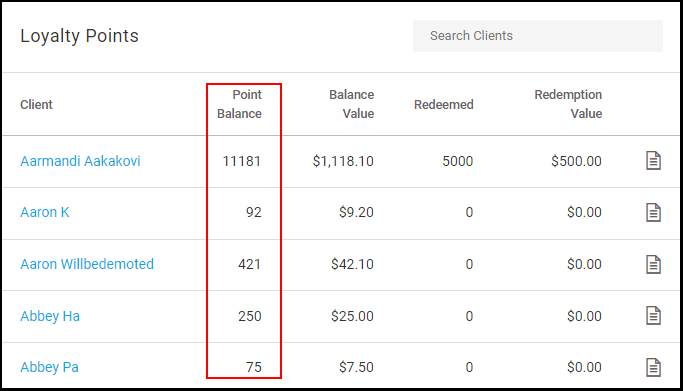Open the document icon in Aaron K's row

[653, 212]
